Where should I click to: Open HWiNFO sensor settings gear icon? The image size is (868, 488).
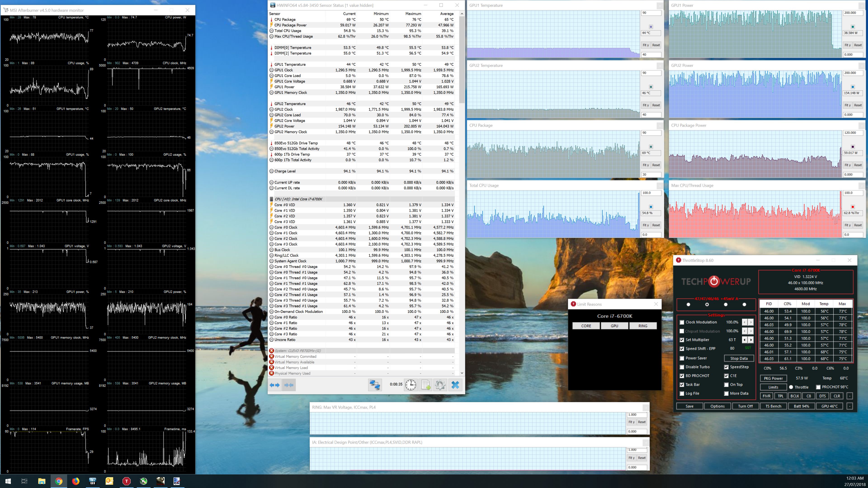coord(440,385)
